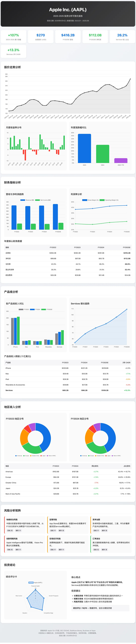
Task: Click the $270 current share price card
Action: [x=41, y=36]
